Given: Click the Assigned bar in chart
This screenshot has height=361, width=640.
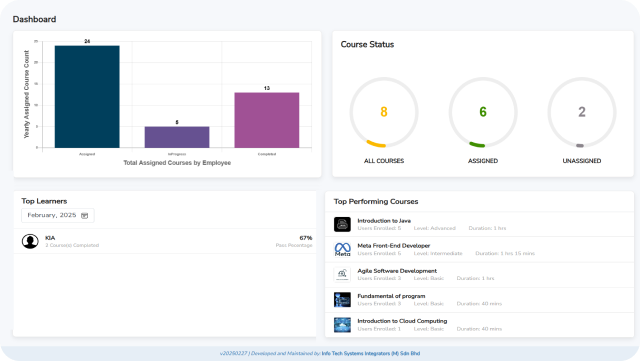Looking at the screenshot, I should [87, 96].
